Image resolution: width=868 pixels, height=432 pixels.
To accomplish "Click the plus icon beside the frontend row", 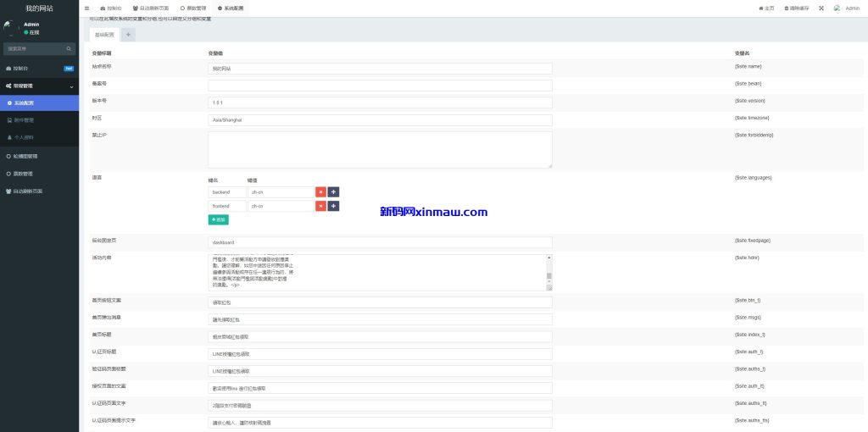I will [x=334, y=206].
